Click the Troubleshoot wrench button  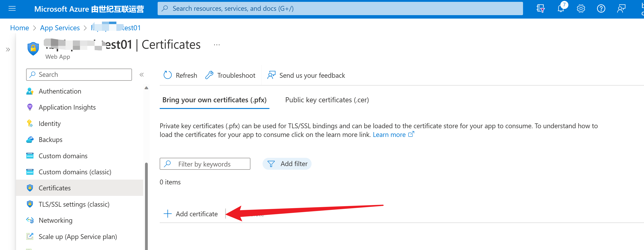230,75
